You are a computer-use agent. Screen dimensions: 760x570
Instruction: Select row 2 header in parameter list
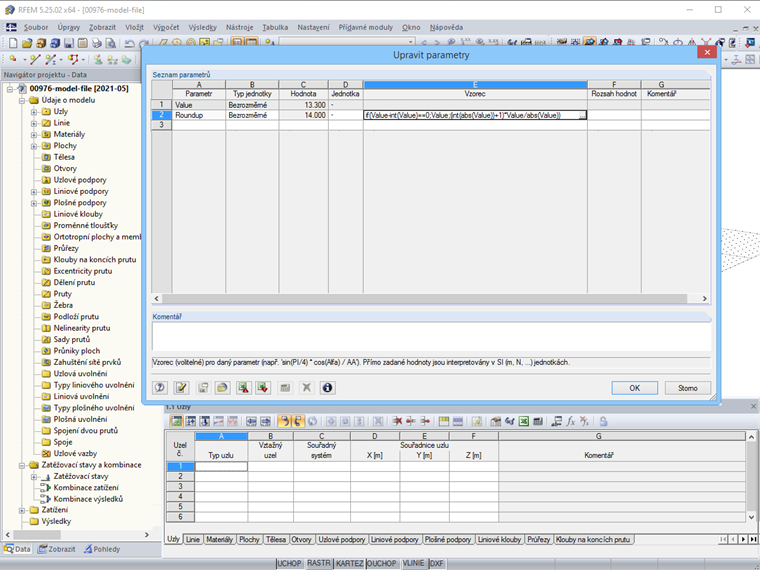point(161,115)
